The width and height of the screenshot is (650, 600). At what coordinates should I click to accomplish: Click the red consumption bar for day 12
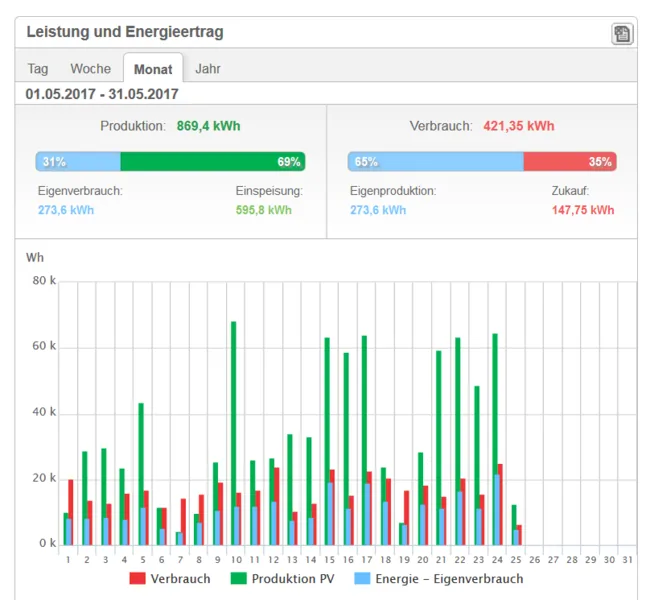(276, 506)
